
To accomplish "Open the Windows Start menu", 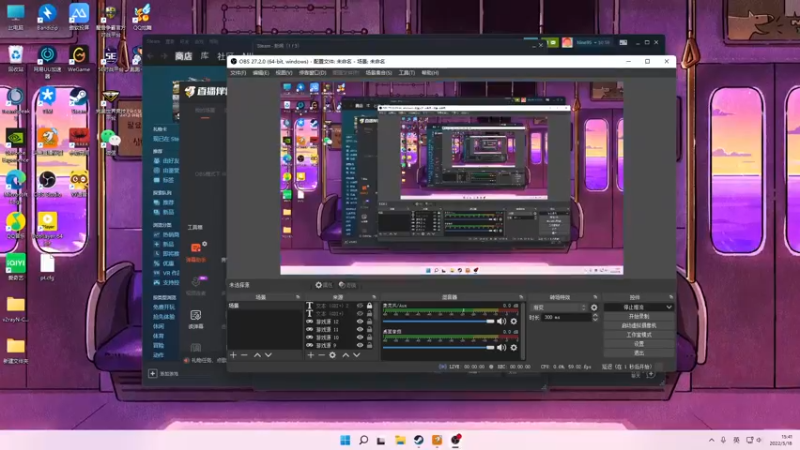I will (x=345, y=440).
